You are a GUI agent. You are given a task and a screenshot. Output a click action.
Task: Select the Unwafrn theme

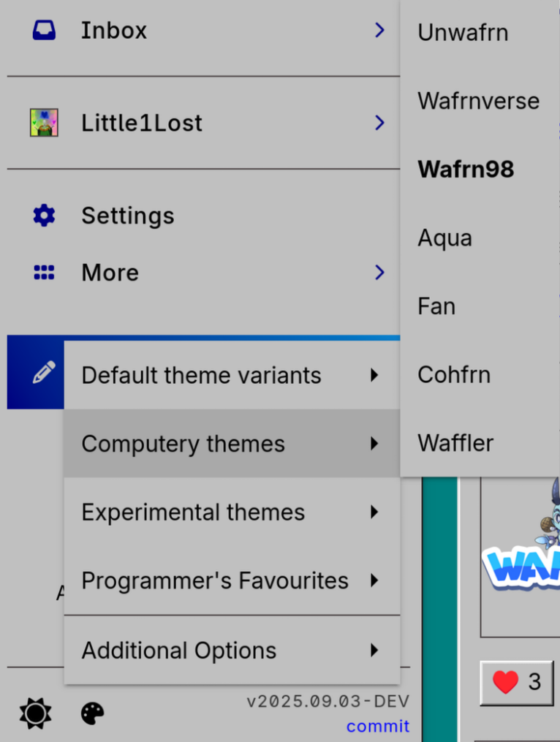[463, 33]
